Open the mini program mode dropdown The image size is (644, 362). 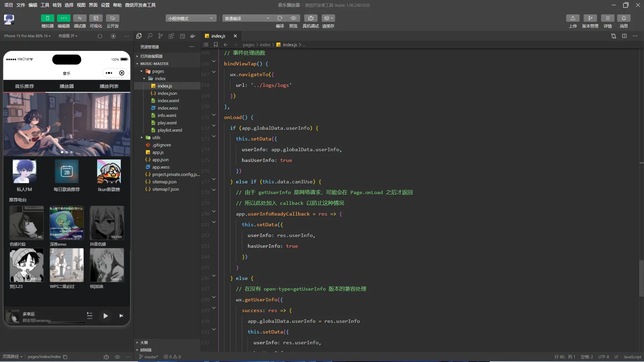pyautogui.click(x=191, y=18)
